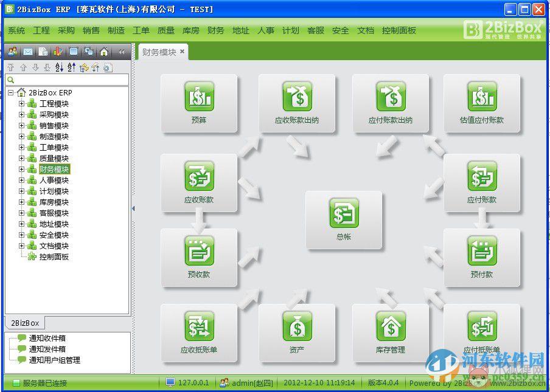This screenshot has height=392, width=550.
Task: Open the 控制面板 menu
Action: (x=399, y=30)
